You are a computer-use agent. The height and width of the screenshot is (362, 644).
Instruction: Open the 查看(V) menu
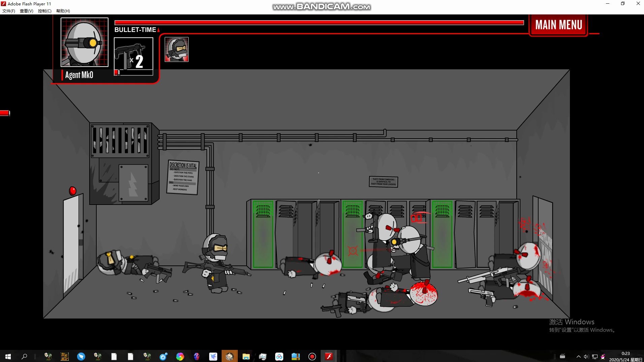(x=27, y=11)
